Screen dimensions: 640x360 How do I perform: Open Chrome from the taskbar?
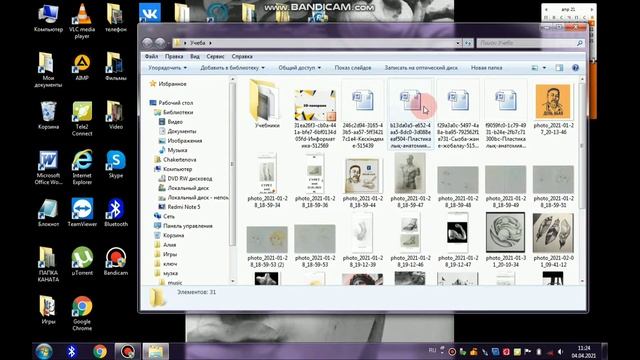pos(100,351)
